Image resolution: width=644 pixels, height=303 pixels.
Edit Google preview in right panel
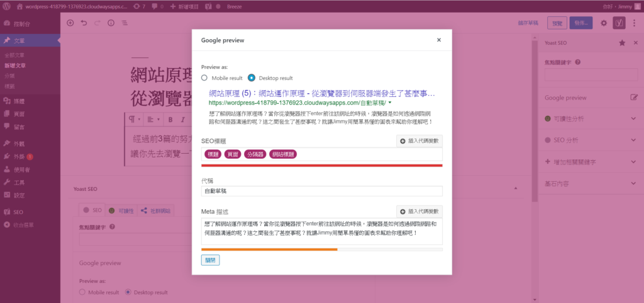pos(634,98)
